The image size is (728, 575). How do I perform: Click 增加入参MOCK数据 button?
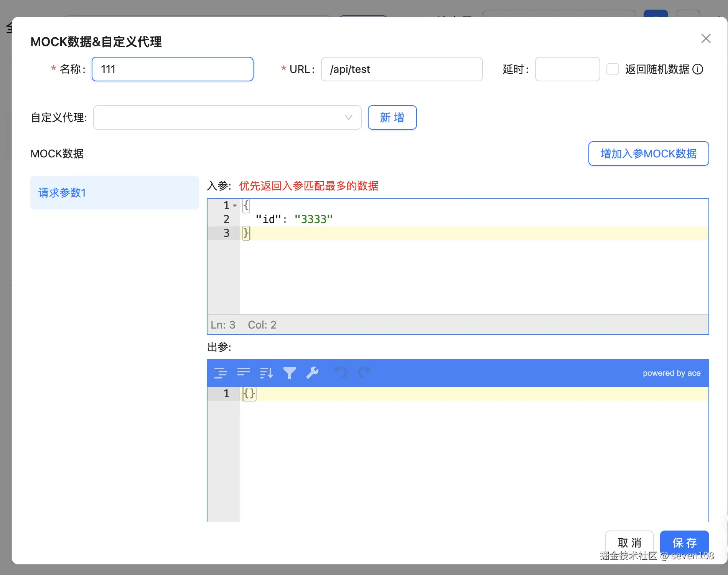tap(648, 154)
